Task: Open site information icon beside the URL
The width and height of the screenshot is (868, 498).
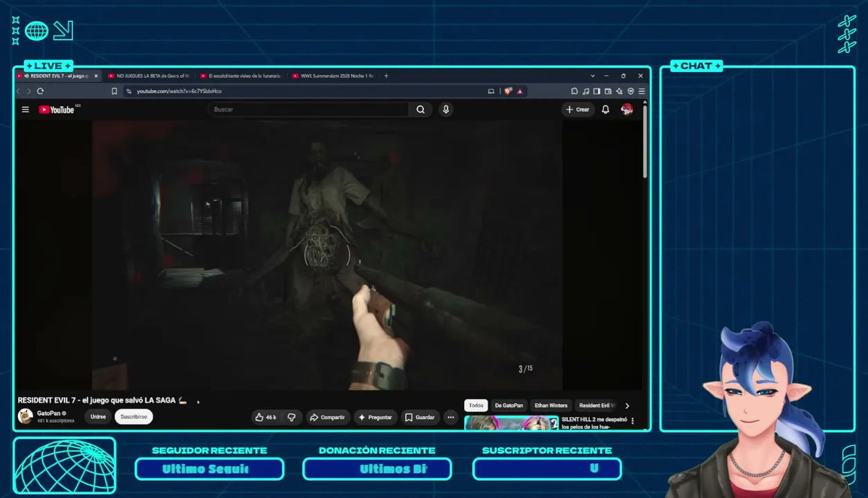Action: click(x=129, y=91)
